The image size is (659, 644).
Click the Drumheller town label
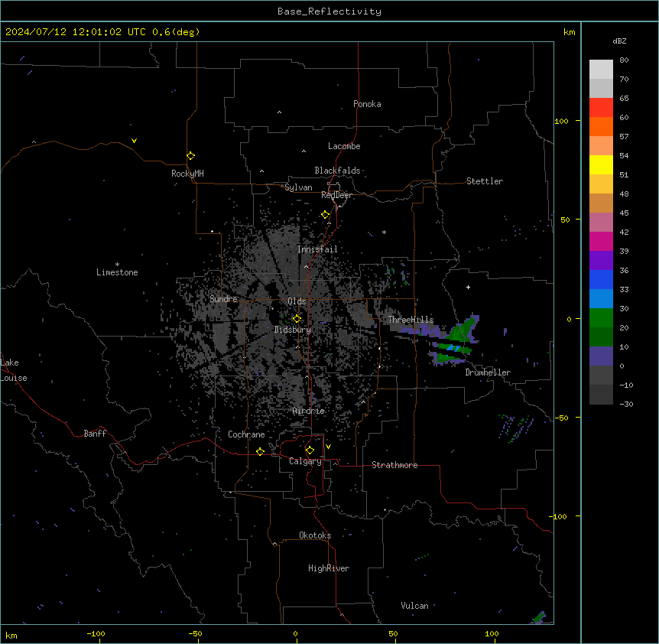[x=488, y=372]
